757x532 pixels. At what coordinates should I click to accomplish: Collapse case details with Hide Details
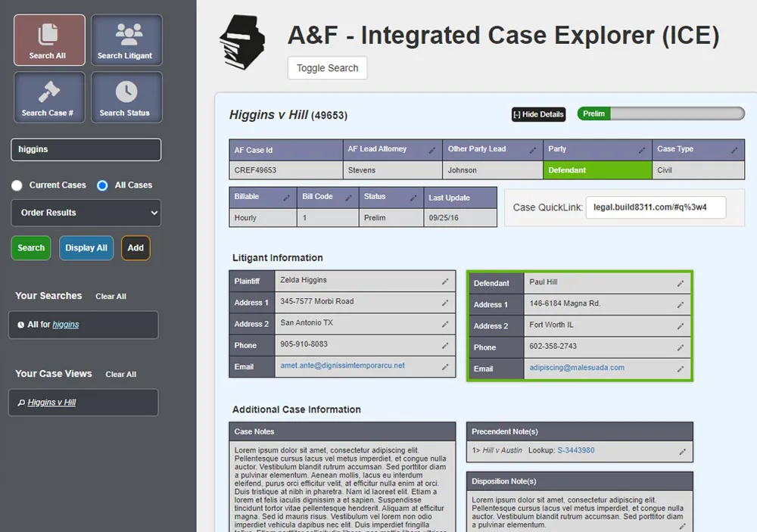tap(538, 114)
